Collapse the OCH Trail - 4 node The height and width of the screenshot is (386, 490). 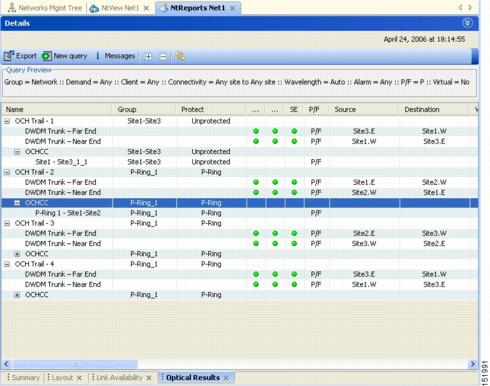7,264
